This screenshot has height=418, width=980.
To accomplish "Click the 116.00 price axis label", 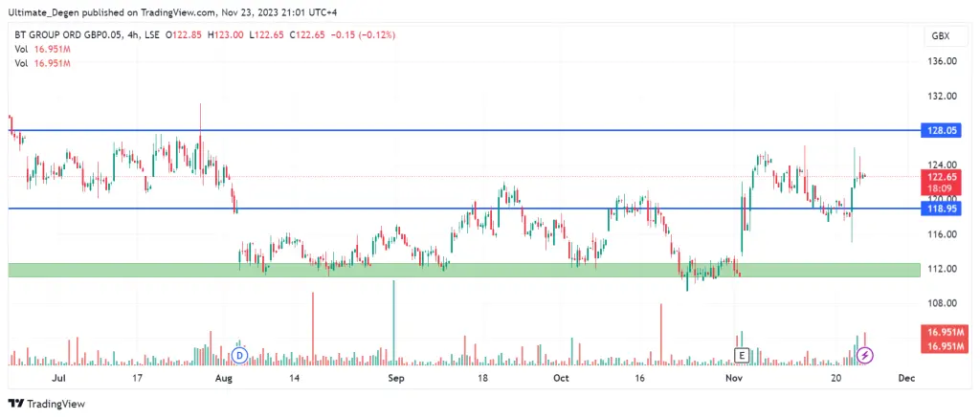I will (x=944, y=234).
